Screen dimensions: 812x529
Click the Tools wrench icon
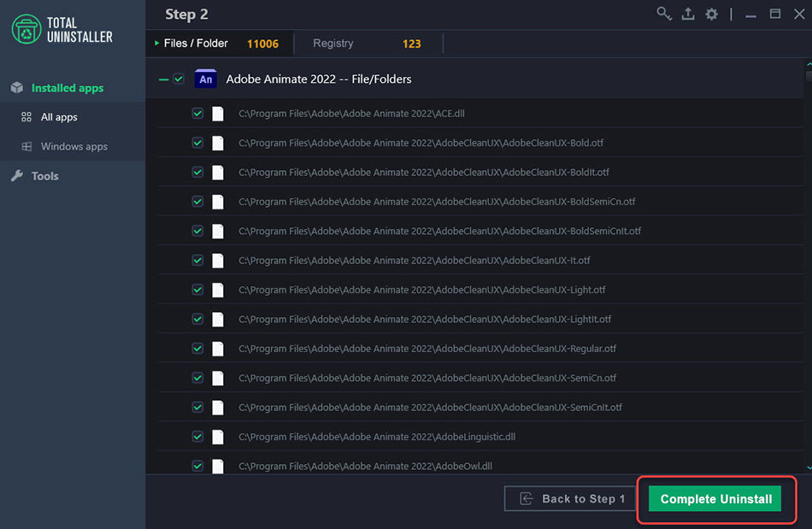pos(17,176)
